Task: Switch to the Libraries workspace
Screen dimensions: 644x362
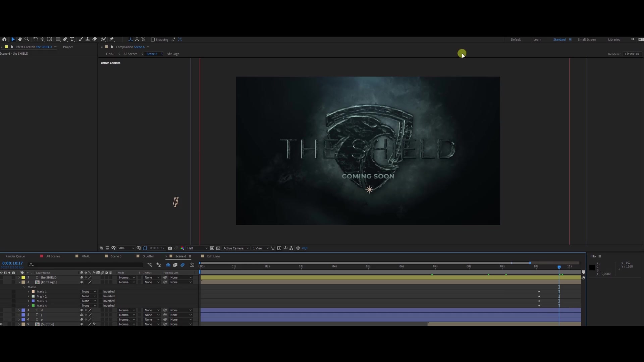Action: (614, 40)
